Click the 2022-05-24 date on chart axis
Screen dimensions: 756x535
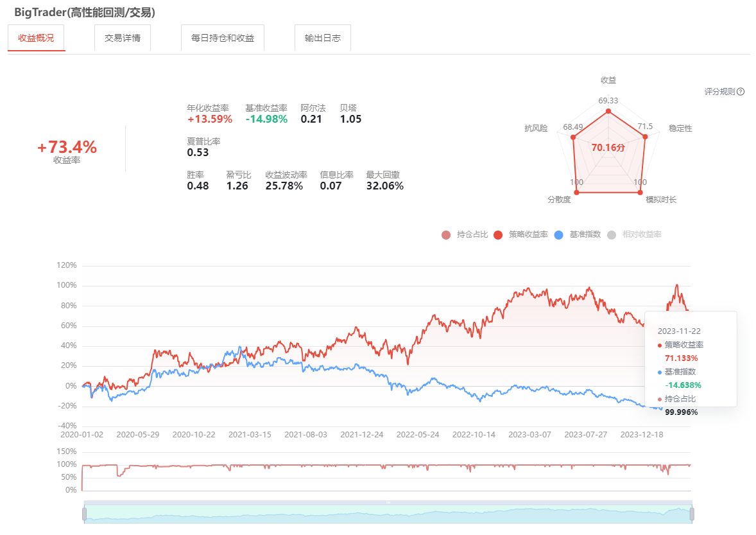pyautogui.click(x=418, y=435)
